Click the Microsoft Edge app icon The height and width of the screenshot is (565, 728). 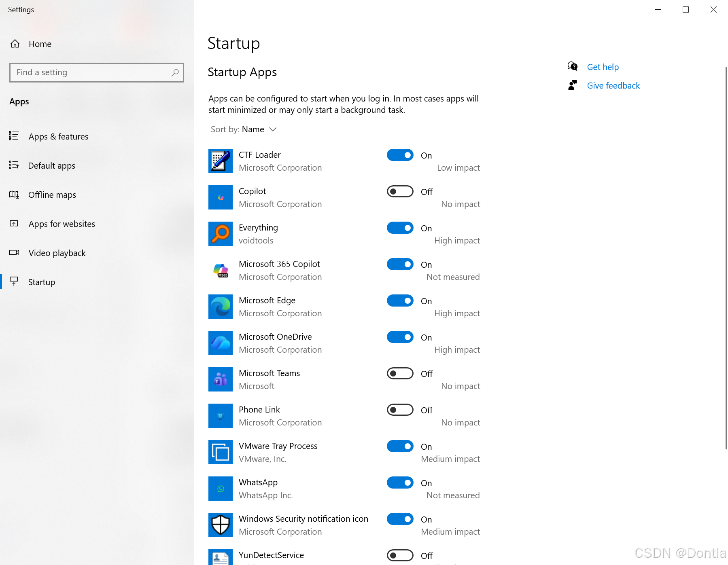pyautogui.click(x=221, y=307)
